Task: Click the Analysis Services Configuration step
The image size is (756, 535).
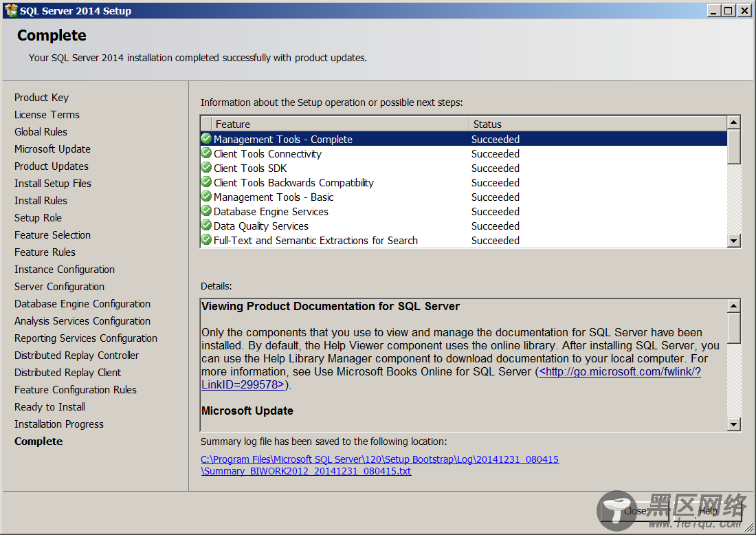Action: click(x=82, y=321)
